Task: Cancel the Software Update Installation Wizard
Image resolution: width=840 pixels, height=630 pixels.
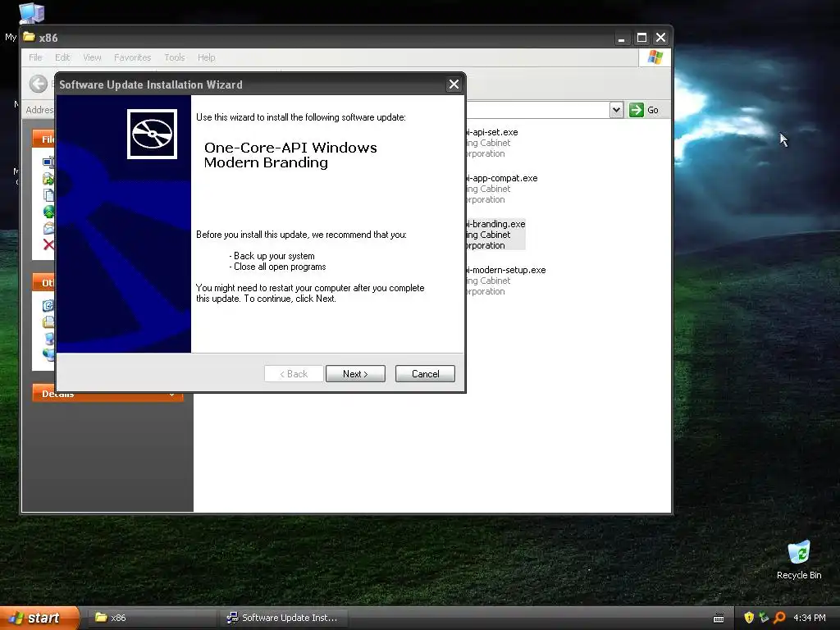Action: tap(425, 374)
